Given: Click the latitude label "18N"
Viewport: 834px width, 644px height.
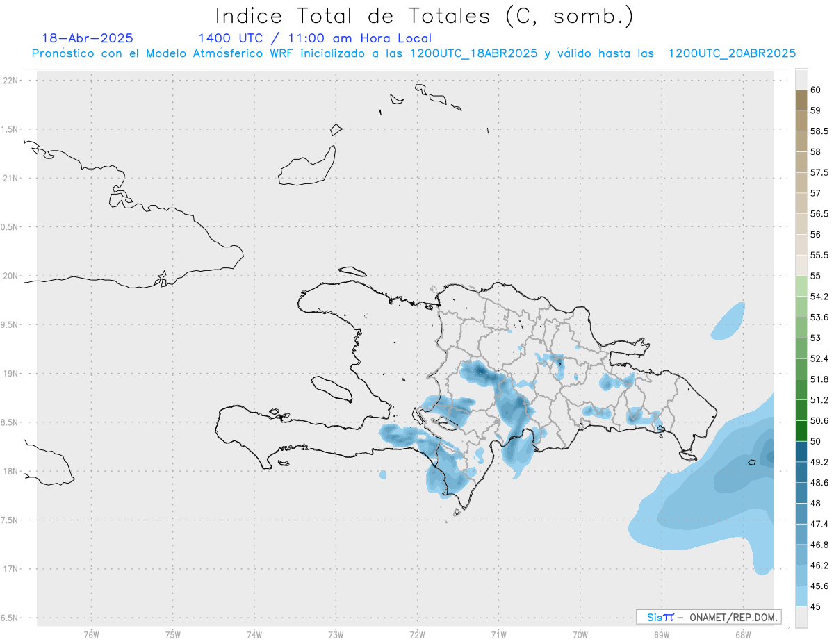Looking at the screenshot, I should coord(10,472).
